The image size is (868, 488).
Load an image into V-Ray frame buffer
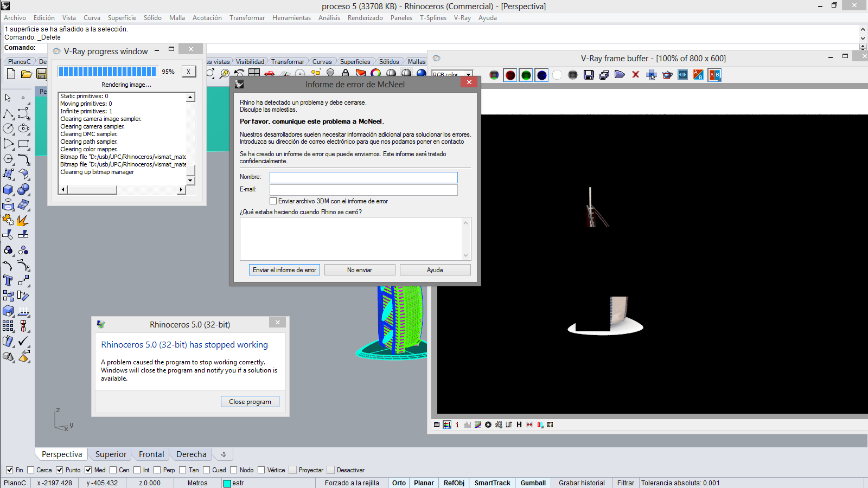(x=620, y=75)
